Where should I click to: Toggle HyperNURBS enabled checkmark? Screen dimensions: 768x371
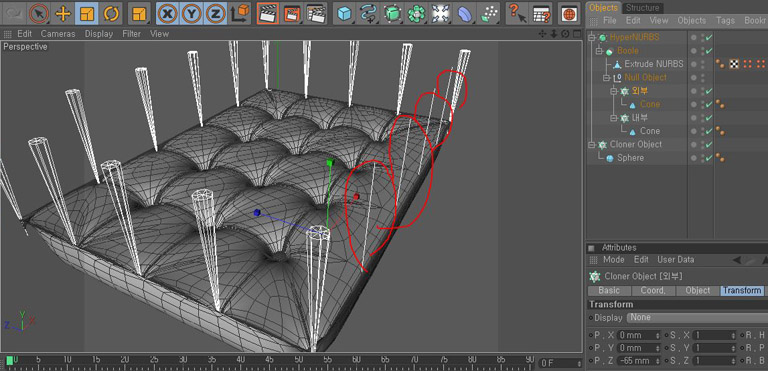[709, 37]
